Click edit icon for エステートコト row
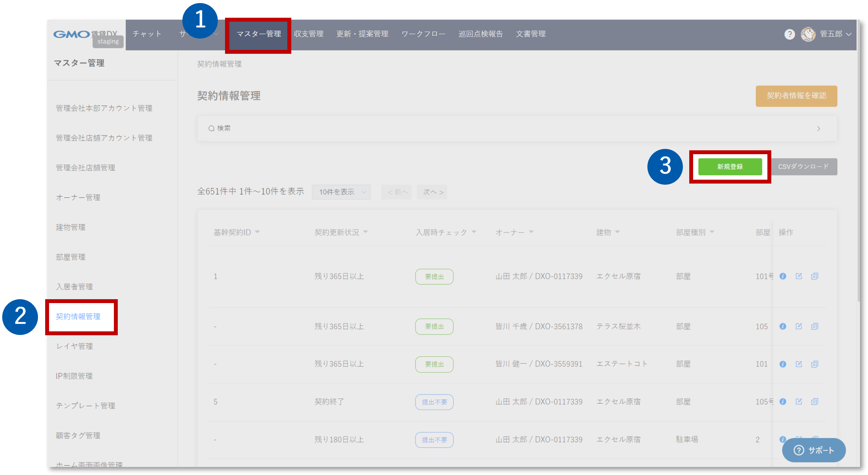Image resolution: width=868 pixels, height=475 pixels. coord(798,364)
